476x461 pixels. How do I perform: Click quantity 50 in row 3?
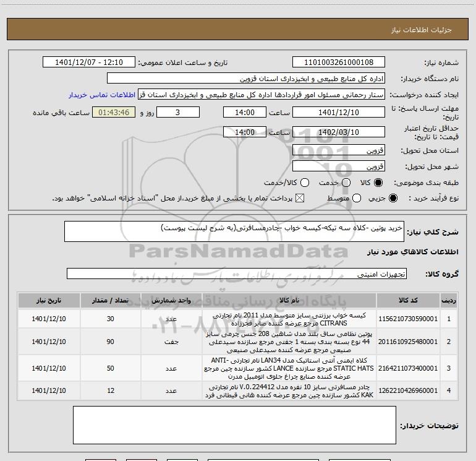[110, 368]
